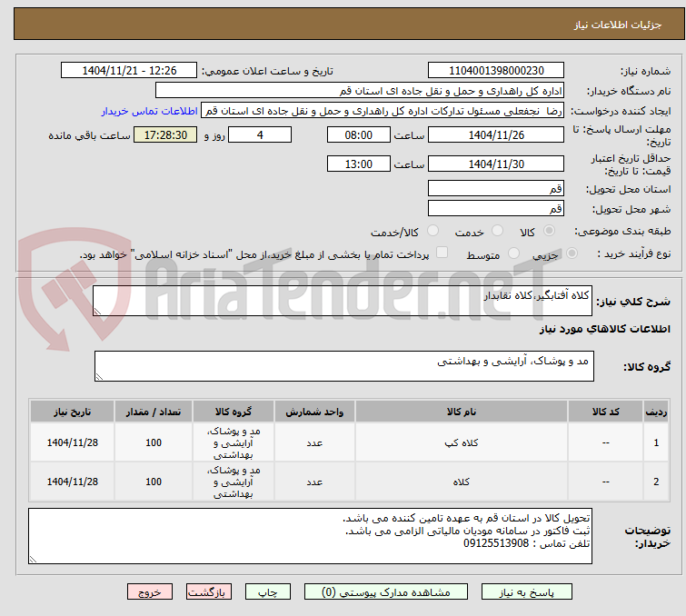Click the validity time field 13:00
Screen dimensions: 686x616
click(358, 164)
